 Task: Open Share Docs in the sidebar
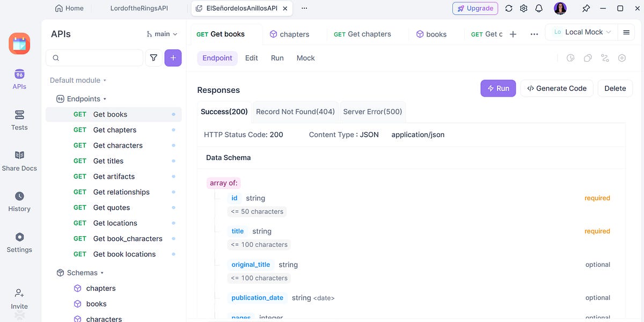pos(19,160)
